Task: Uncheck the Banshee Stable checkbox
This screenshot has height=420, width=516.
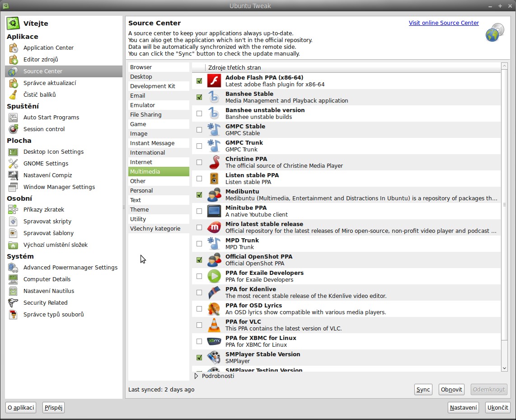Action: pos(199,97)
